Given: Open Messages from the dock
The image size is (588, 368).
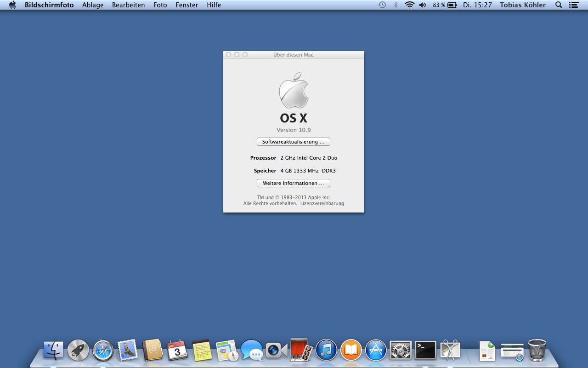Looking at the screenshot, I should (x=252, y=351).
